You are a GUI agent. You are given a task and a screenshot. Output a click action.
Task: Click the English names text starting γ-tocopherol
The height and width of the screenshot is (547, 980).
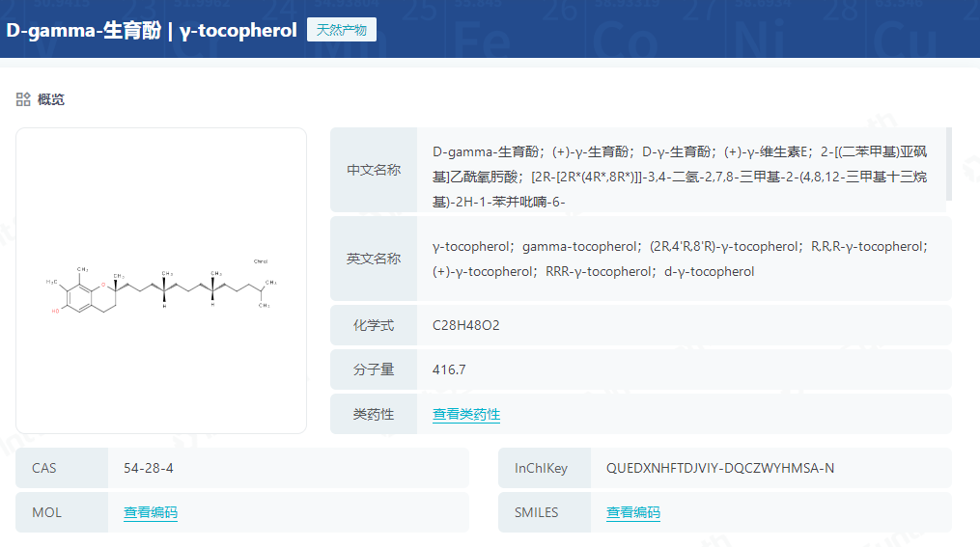click(x=680, y=259)
